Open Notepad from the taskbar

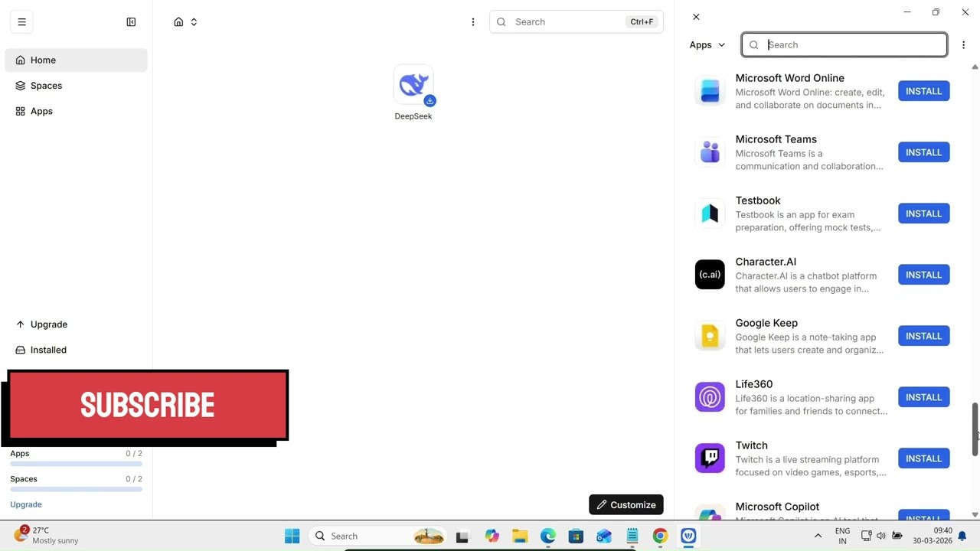pyautogui.click(x=632, y=536)
